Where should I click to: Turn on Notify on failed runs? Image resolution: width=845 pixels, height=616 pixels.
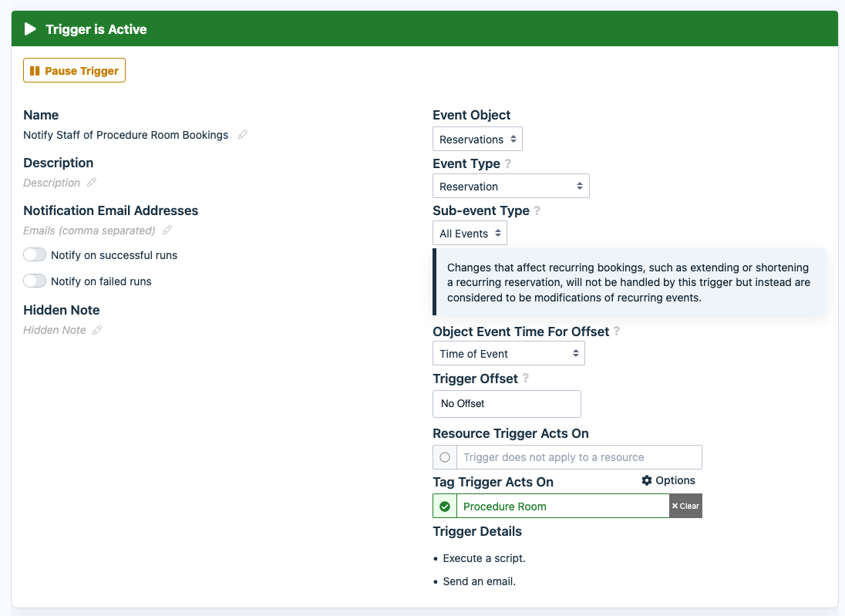click(34, 281)
